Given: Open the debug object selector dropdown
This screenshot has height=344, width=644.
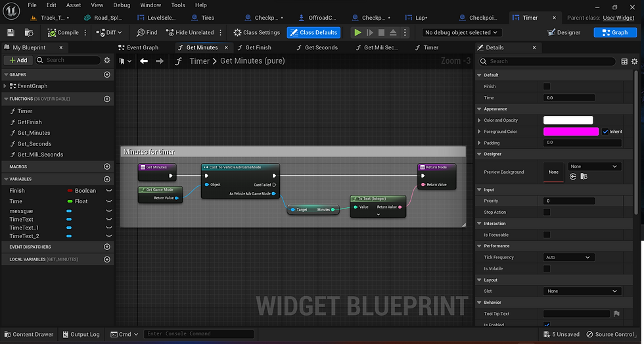Looking at the screenshot, I should (x=461, y=32).
